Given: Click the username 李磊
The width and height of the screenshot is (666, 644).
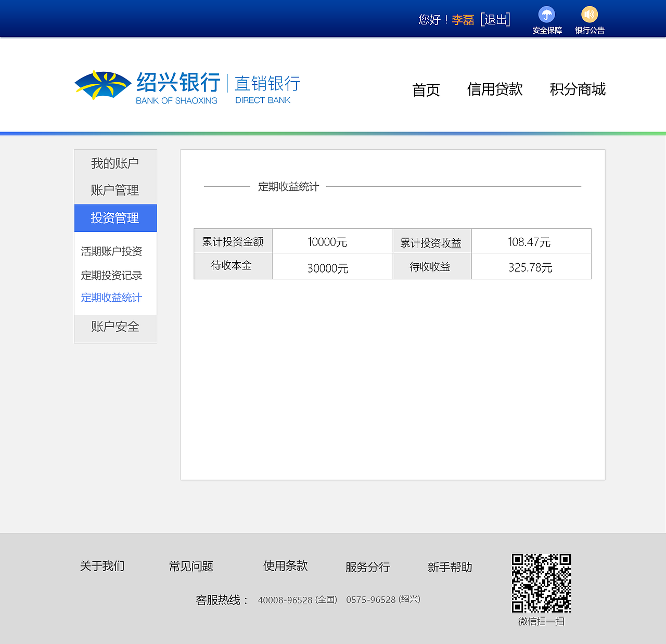Looking at the screenshot, I should pyautogui.click(x=464, y=19).
